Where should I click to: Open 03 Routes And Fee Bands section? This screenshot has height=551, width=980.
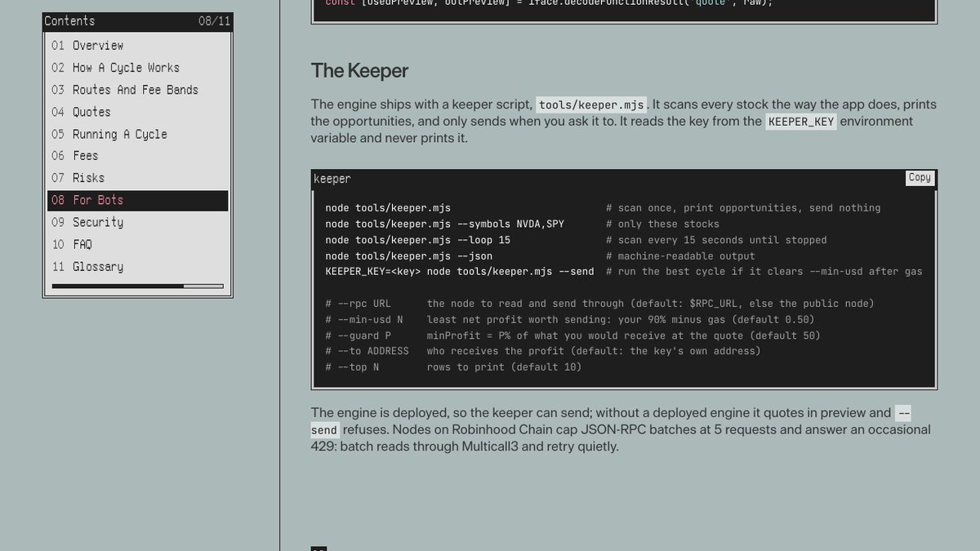pos(137,90)
